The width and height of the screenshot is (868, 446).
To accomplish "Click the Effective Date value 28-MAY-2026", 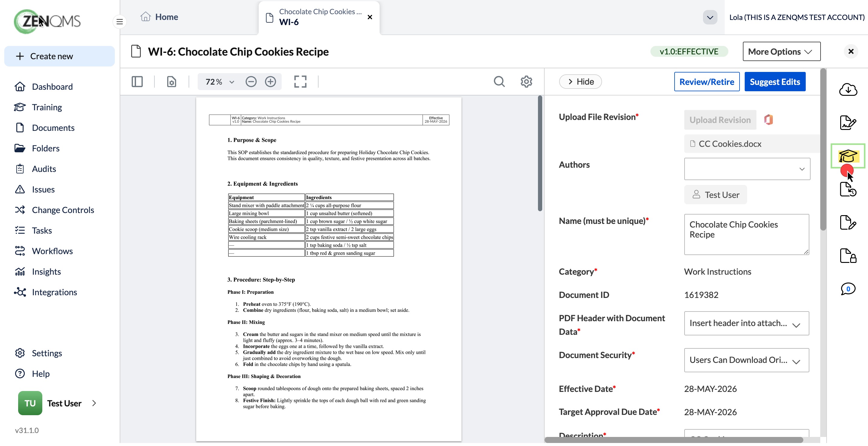I will (710, 389).
